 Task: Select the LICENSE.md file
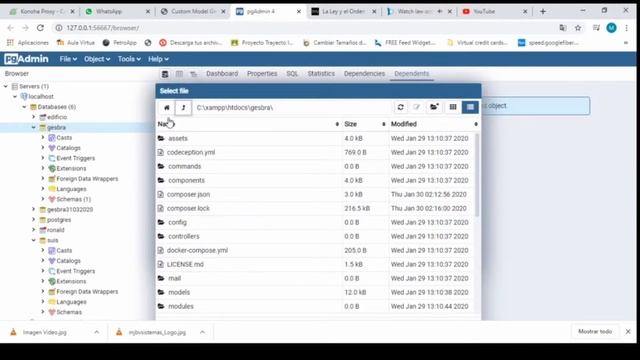[185, 264]
